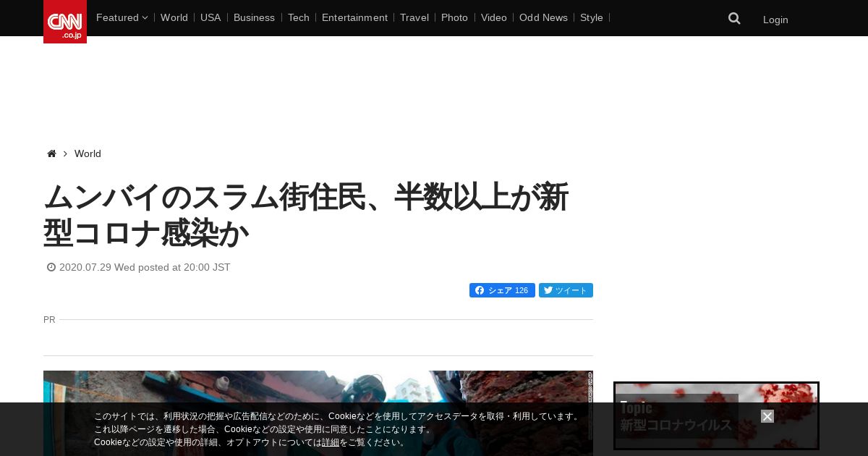Viewport: 868px width, 456px height.
Task: Click the Login link
Action: pos(775,20)
